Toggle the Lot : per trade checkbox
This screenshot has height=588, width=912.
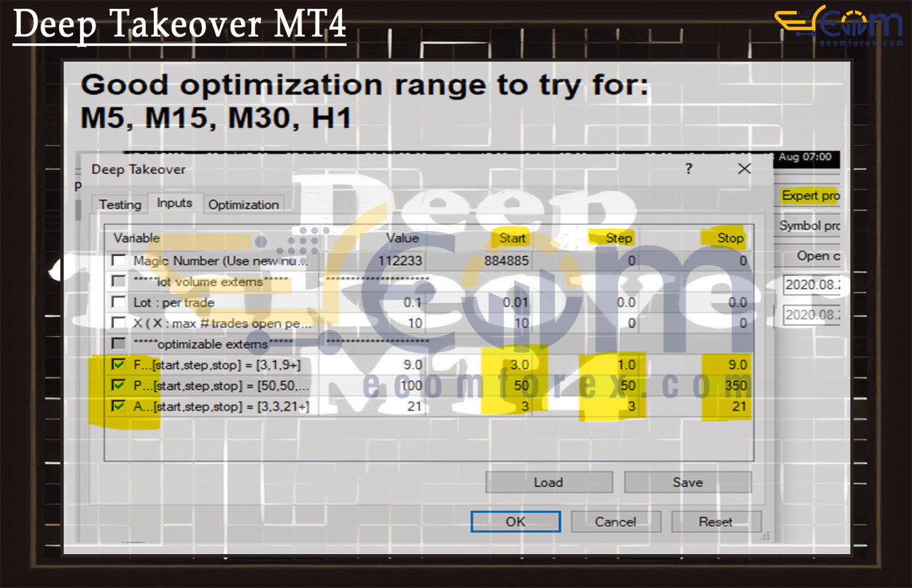click(119, 302)
